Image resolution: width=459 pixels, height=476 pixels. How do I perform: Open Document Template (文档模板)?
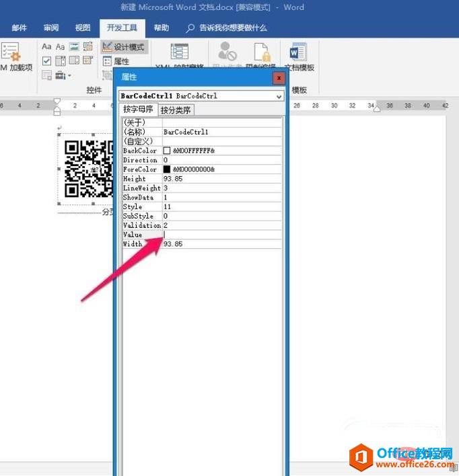(299, 56)
